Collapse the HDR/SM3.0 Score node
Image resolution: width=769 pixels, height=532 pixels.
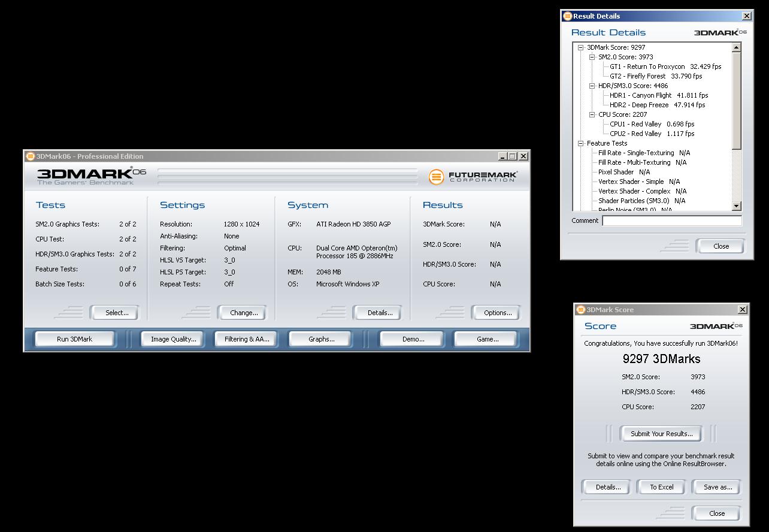[592, 86]
